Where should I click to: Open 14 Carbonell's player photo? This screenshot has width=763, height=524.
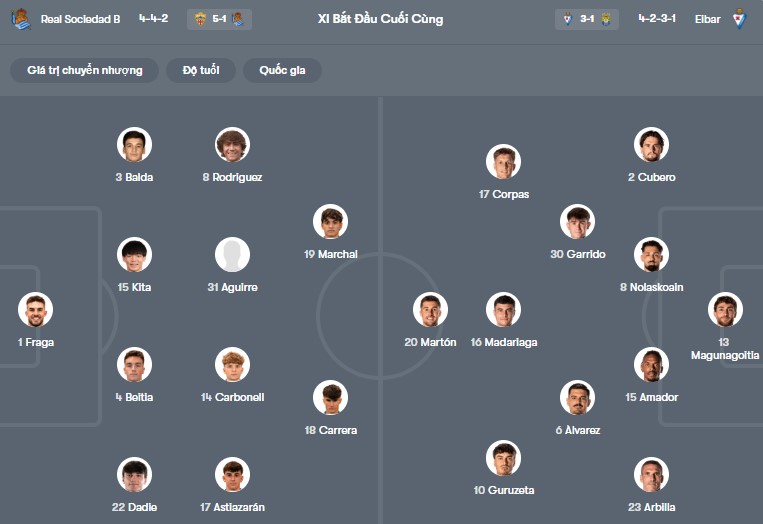coord(232,365)
